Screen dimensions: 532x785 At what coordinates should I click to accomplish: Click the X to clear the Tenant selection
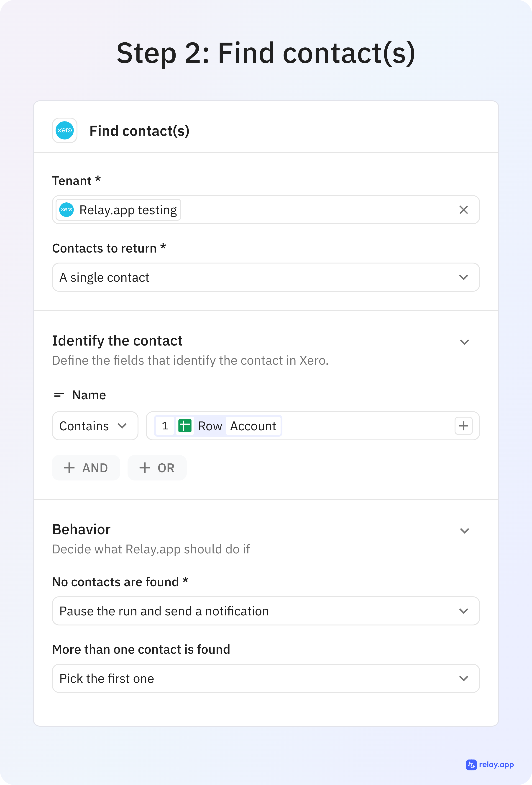click(463, 210)
